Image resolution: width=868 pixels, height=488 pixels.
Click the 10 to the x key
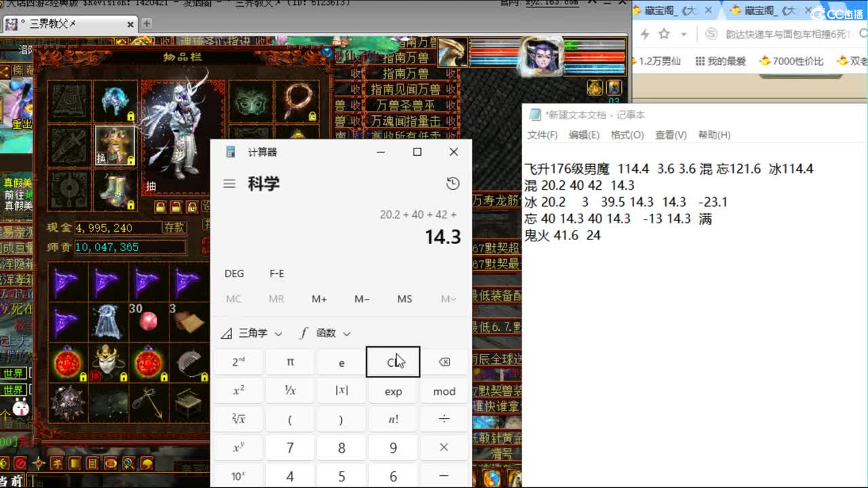pyautogui.click(x=239, y=476)
